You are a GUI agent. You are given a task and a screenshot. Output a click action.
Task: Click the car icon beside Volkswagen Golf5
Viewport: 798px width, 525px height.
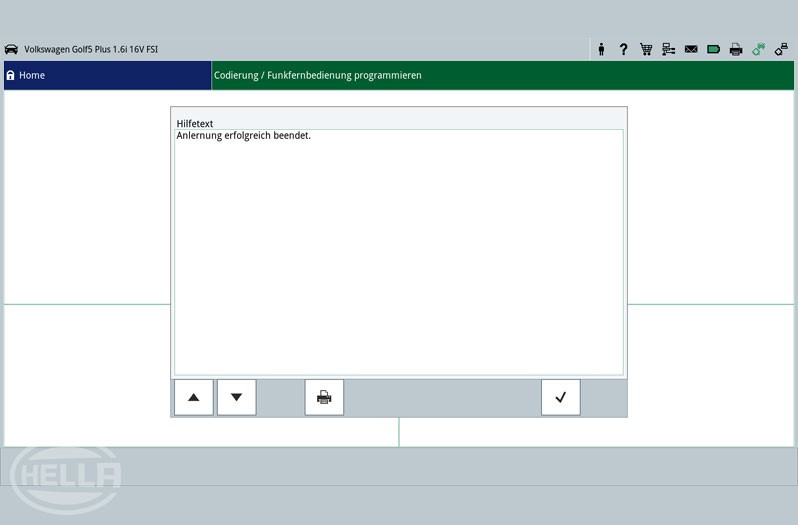[12, 49]
